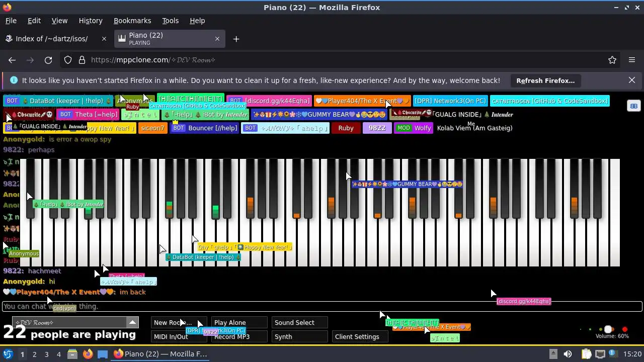This screenshot has width=644, height=362.
Task: Click the Play Alone button
Action: [239, 323]
